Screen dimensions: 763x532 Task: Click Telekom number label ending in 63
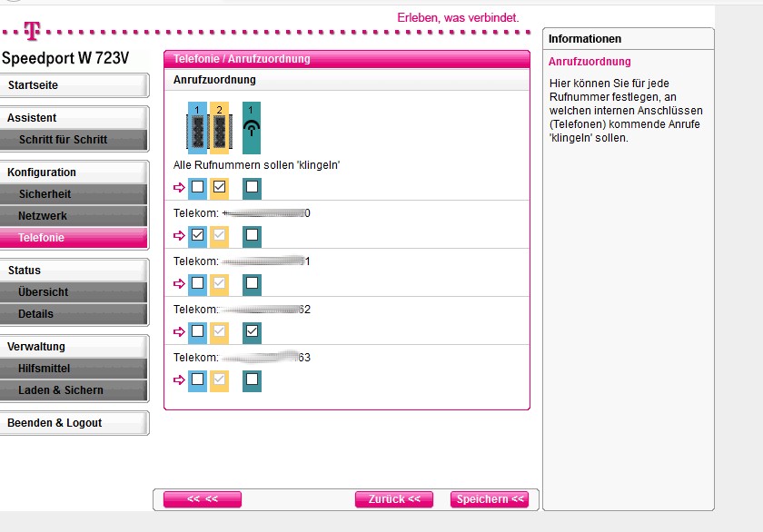242,358
